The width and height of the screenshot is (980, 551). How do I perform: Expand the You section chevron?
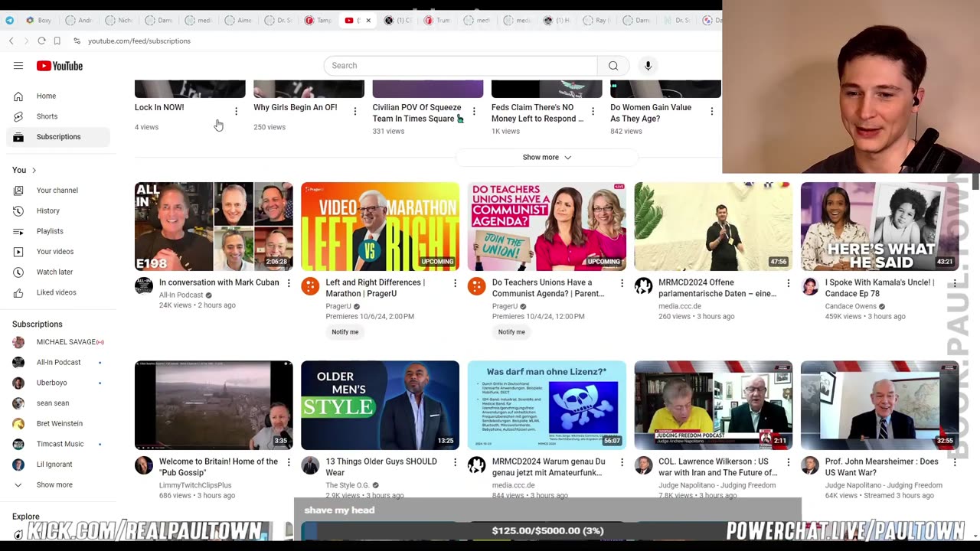[34, 170]
